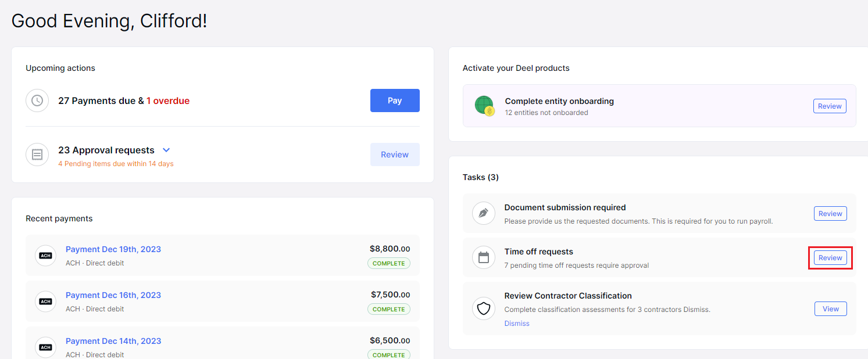The image size is (868, 359).
Task: Open the Payment Dec 16th, 2023 link
Action: 113,295
